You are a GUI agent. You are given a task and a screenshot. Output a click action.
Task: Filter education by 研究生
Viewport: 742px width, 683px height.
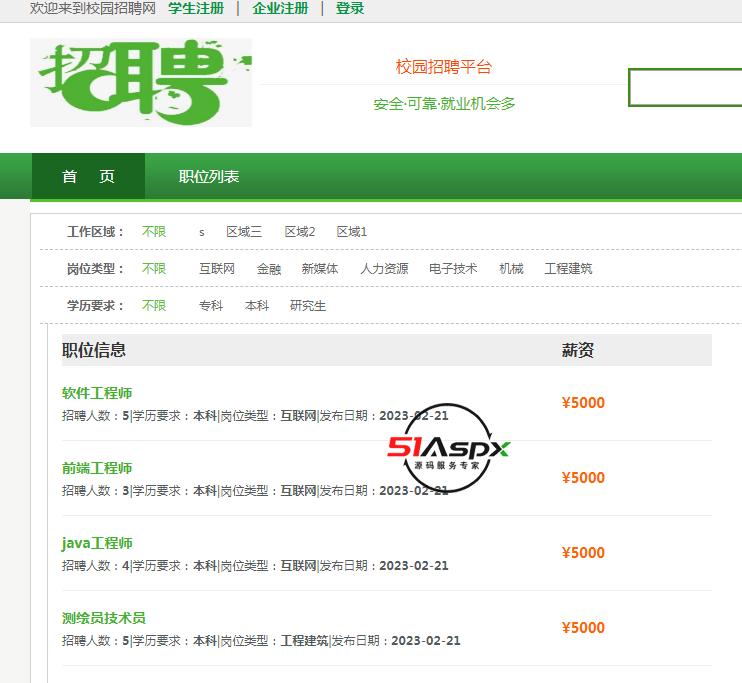[308, 305]
